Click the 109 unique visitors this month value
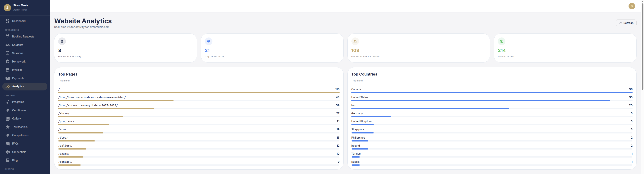 click(355, 50)
